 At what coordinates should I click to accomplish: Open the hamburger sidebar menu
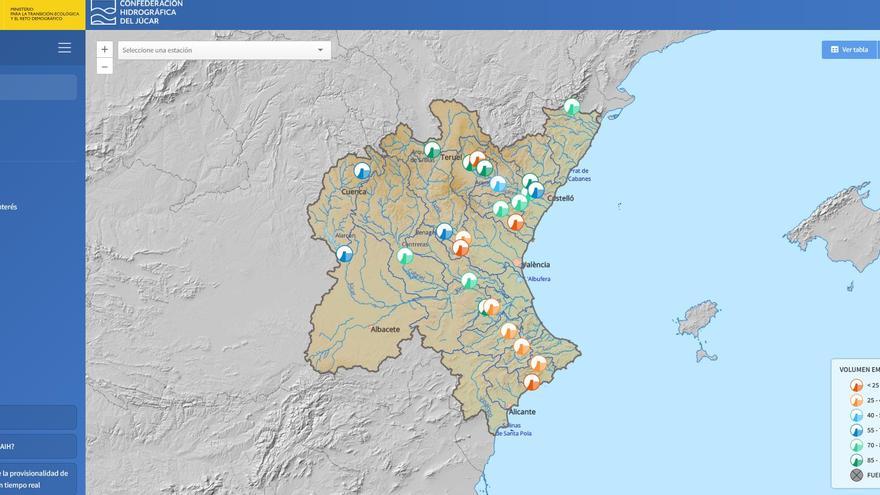tap(64, 47)
